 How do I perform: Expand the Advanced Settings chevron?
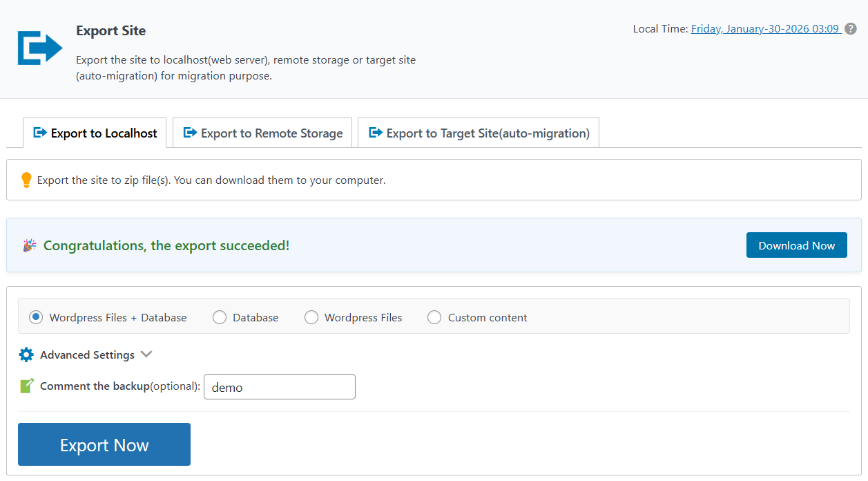146,355
